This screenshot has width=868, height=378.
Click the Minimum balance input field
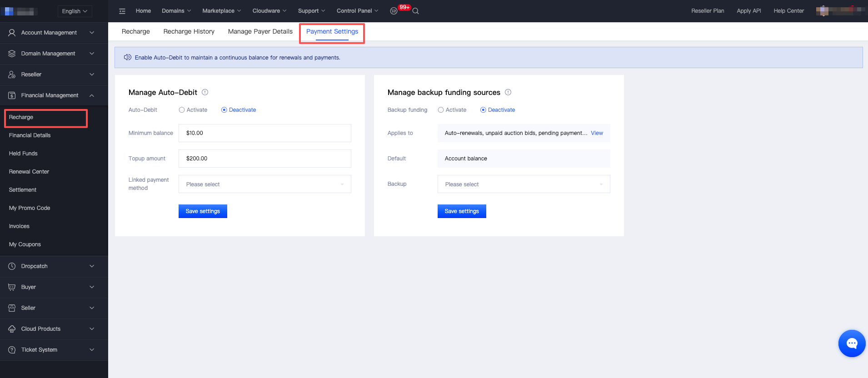pyautogui.click(x=264, y=133)
